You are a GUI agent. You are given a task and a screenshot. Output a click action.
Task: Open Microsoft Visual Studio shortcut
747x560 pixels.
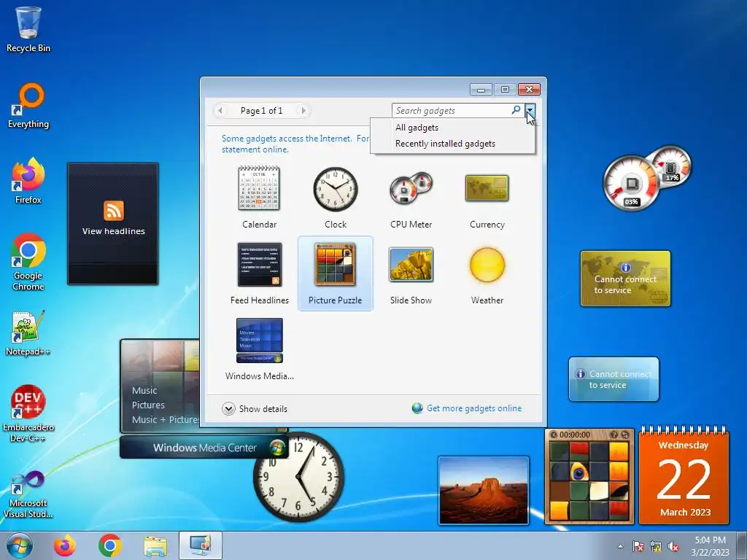[28, 494]
